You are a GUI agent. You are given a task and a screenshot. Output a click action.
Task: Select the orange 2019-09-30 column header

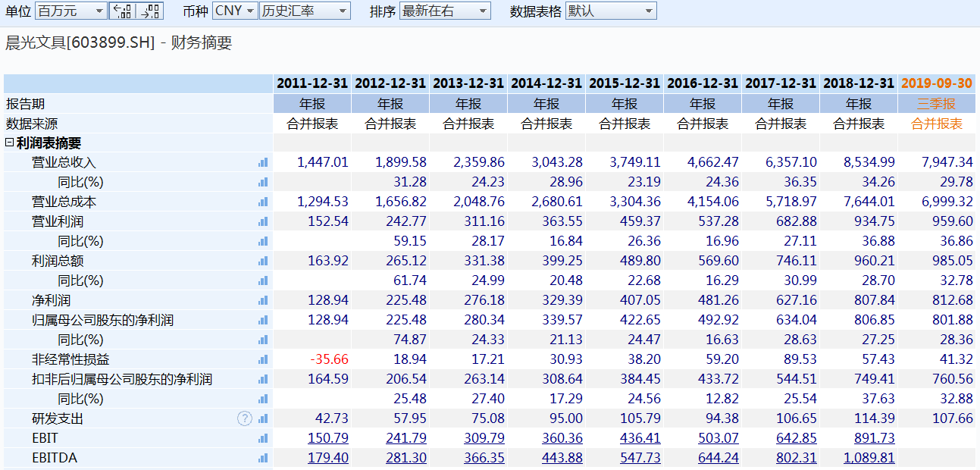(938, 83)
